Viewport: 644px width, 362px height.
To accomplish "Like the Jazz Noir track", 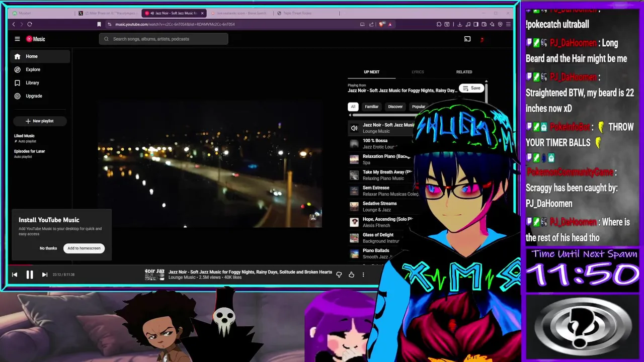I will 351,275.
